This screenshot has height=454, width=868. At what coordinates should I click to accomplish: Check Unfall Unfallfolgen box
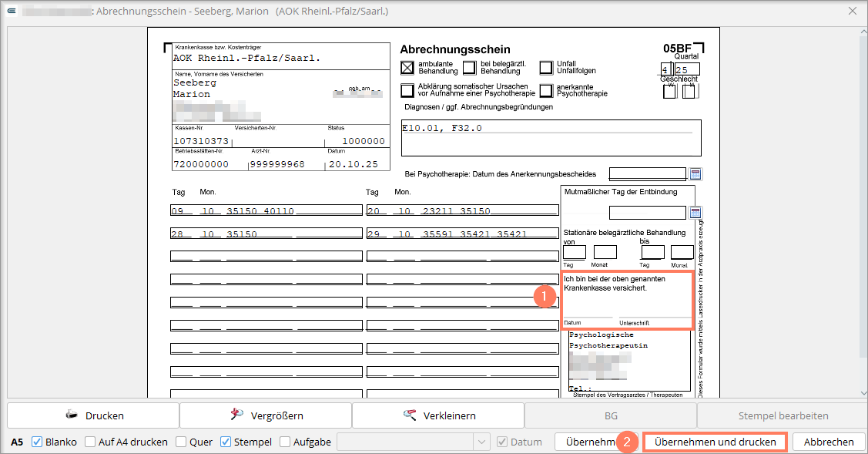point(546,68)
